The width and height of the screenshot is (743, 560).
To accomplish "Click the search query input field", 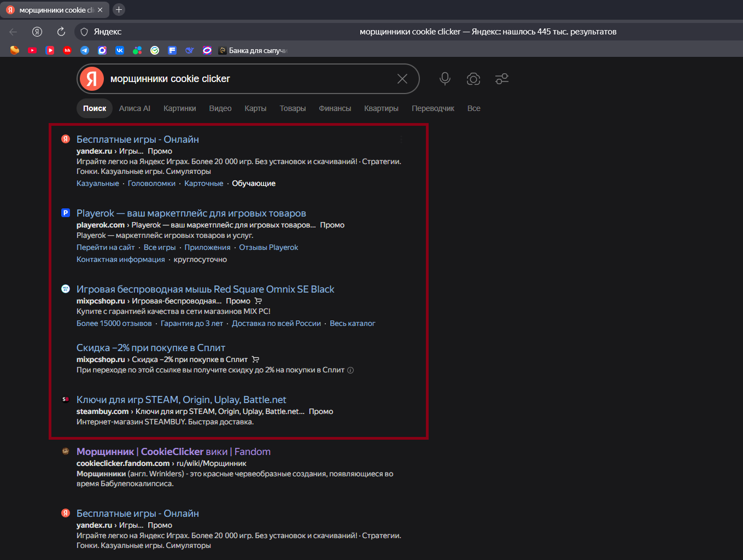I will [249, 79].
